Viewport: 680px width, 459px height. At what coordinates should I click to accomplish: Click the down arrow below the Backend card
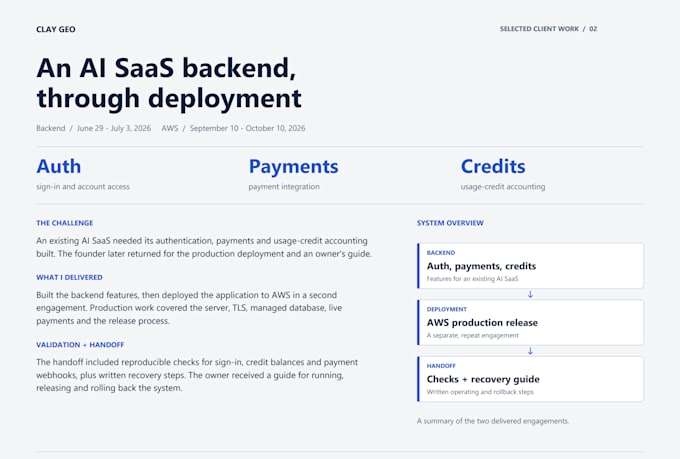coord(530,294)
